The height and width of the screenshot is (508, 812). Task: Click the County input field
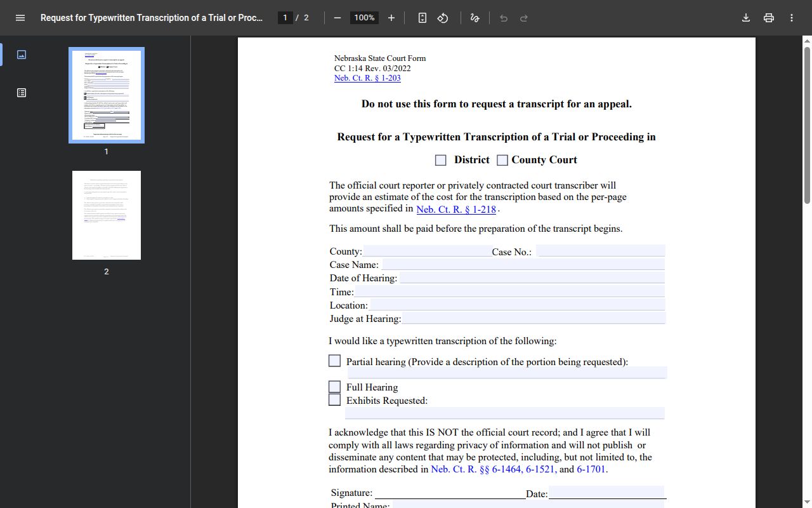pos(428,251)
